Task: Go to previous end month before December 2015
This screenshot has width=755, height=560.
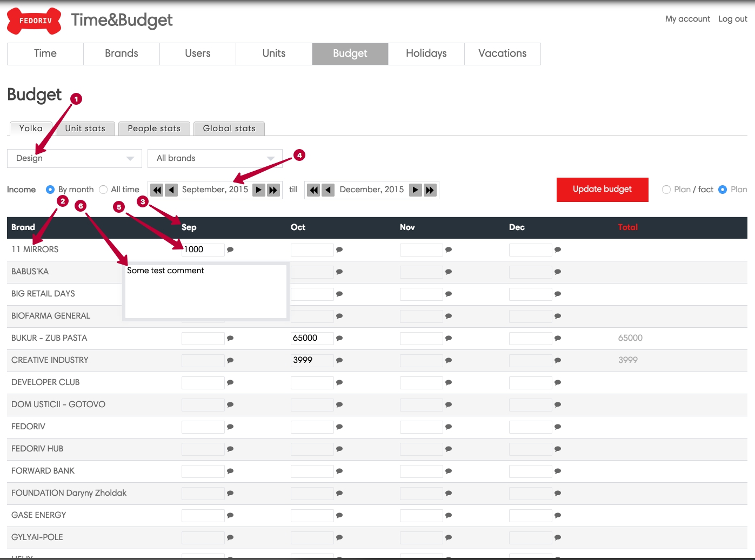Action: click(x=328, y=190)
